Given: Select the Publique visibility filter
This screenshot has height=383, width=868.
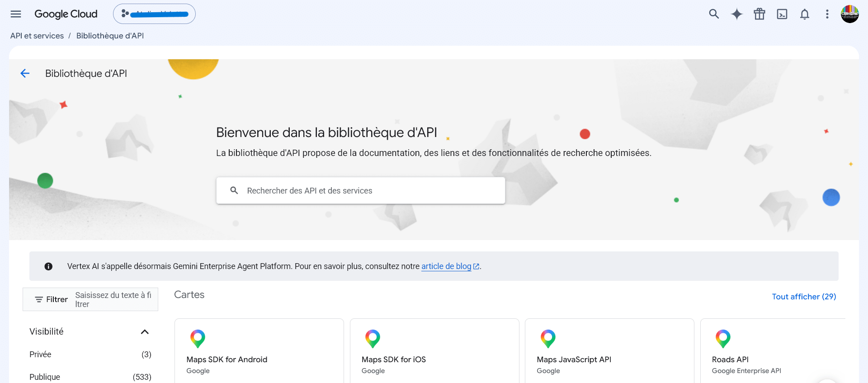Looking at the screenshot, I should [90, 377].
